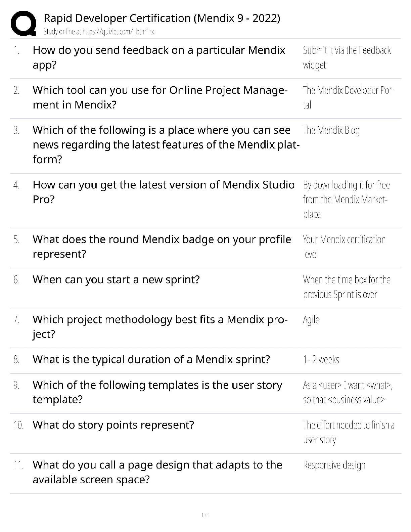Click the Rapid Developer Certification title

coord(162,18)
